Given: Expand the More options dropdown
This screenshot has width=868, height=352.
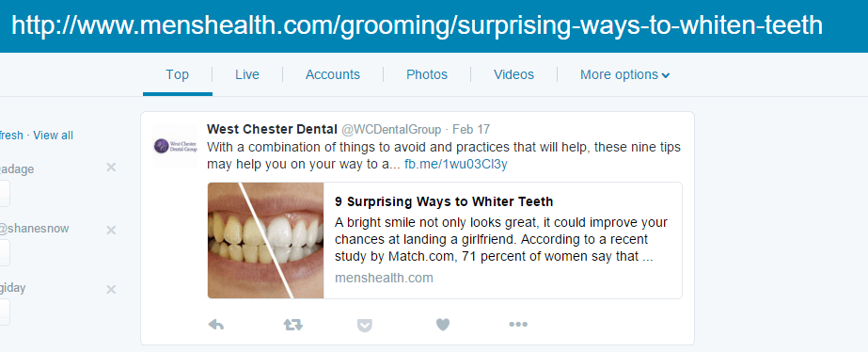Looking at the screenshot, I should tap(624, 75).
